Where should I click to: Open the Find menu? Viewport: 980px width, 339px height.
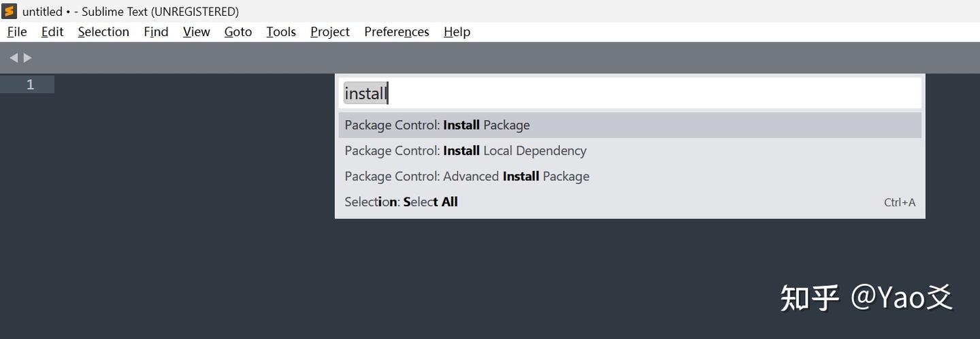coord(156,32)
